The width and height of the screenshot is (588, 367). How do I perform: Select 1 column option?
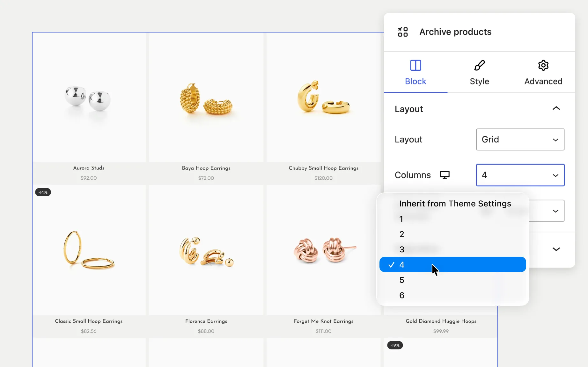coord(452,219)
